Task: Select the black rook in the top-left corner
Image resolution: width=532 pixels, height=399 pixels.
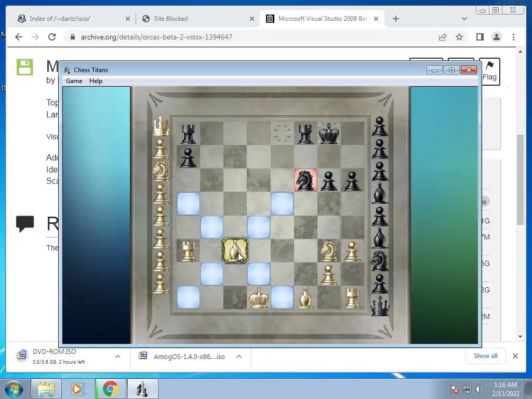Action: [188, 134]
